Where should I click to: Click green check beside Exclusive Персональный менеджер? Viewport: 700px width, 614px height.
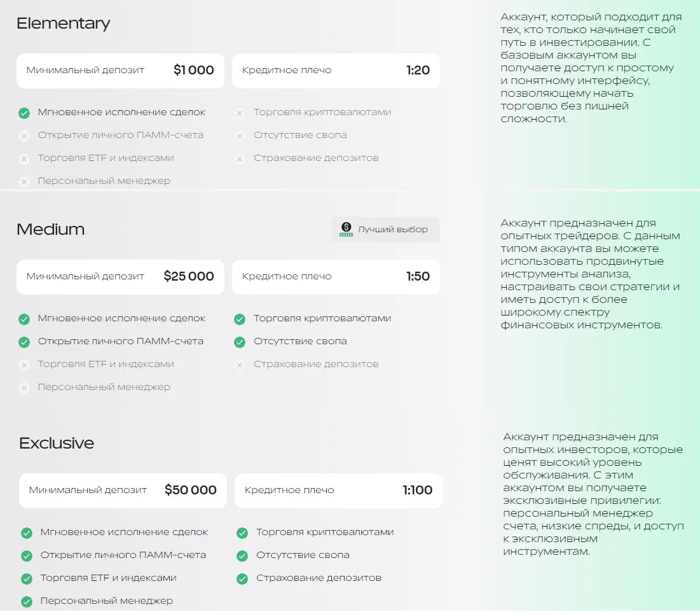coord(27,601)
